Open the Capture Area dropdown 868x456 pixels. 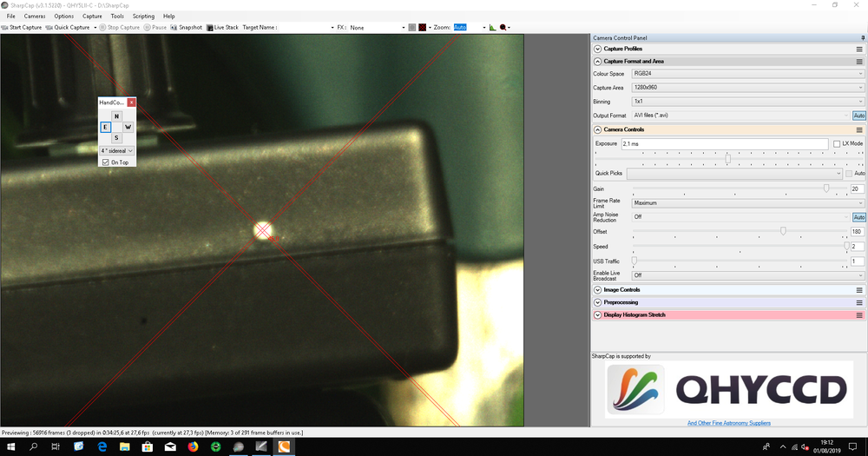point(748,88)
